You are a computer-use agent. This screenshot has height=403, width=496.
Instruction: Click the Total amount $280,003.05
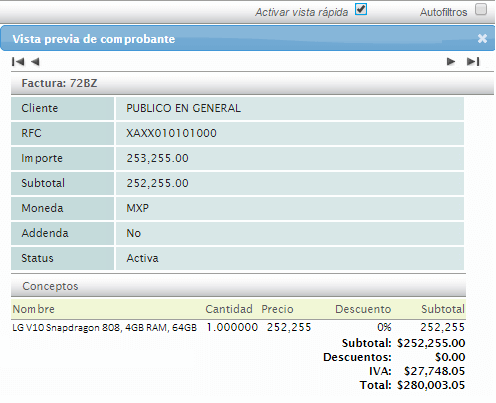click(431, 385)
